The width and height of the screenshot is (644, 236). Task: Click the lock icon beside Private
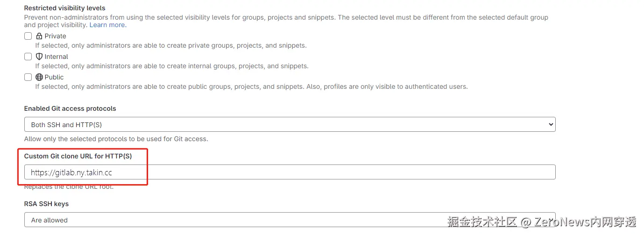[39, 36]
